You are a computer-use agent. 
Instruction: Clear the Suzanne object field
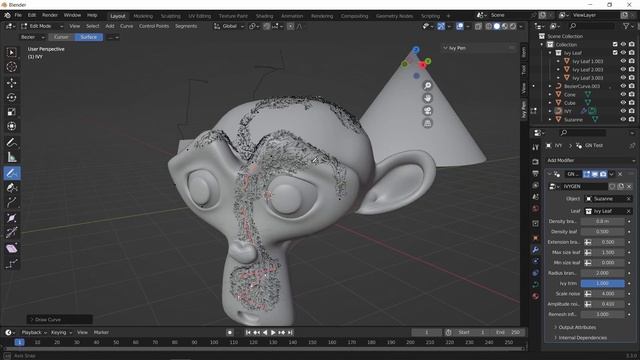(x=629, y=199)
